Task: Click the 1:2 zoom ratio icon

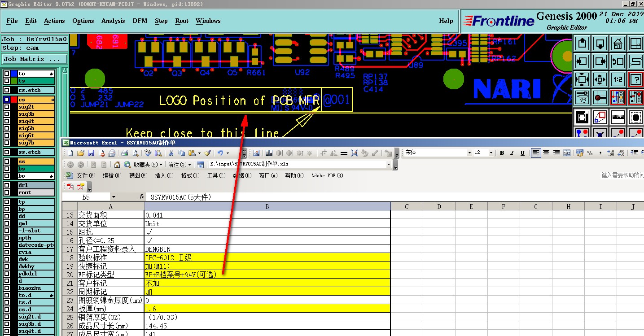Action: tap(618, 79)
